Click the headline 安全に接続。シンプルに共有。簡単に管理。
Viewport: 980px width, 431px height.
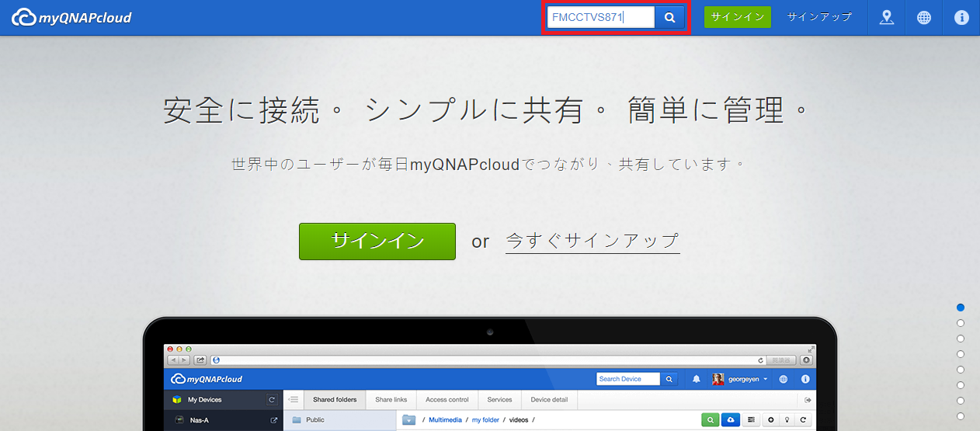coord(487,110)
